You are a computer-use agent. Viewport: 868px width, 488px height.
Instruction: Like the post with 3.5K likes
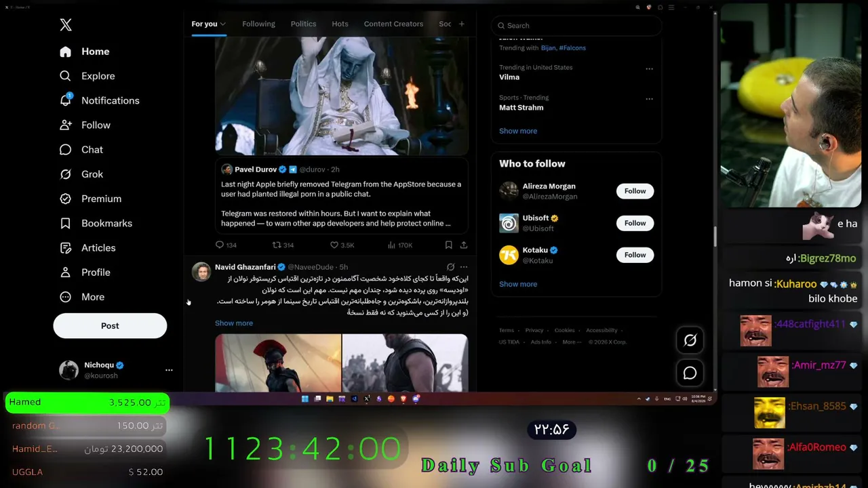(342, 245)
